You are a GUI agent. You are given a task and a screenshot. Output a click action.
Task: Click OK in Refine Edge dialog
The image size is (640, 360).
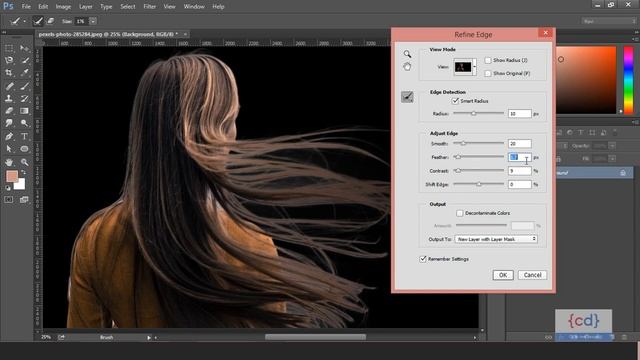point(503,275)
